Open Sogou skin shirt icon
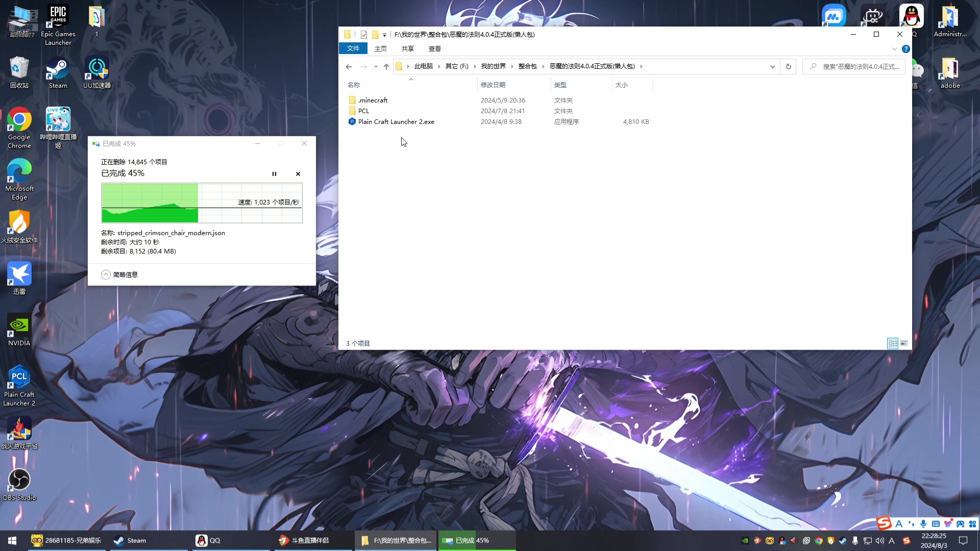 click(x=948, y=524)
